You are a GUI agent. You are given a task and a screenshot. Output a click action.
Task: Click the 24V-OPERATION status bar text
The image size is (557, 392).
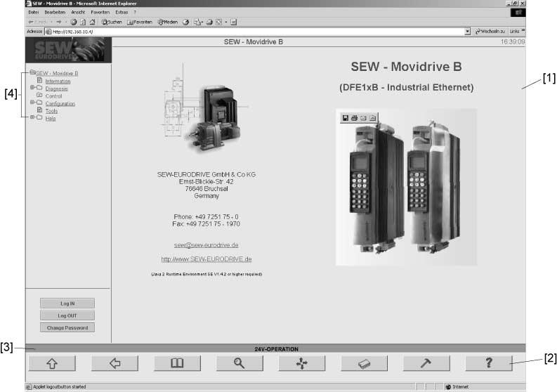click(276, 349)
